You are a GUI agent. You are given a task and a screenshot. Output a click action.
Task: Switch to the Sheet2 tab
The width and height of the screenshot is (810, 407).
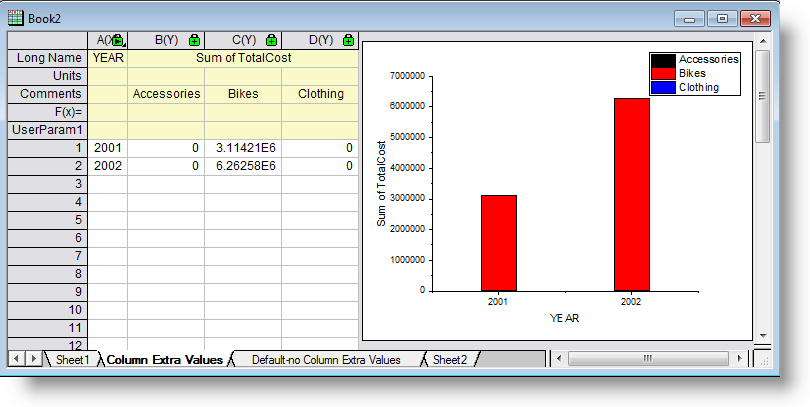(x=449, y=359)
